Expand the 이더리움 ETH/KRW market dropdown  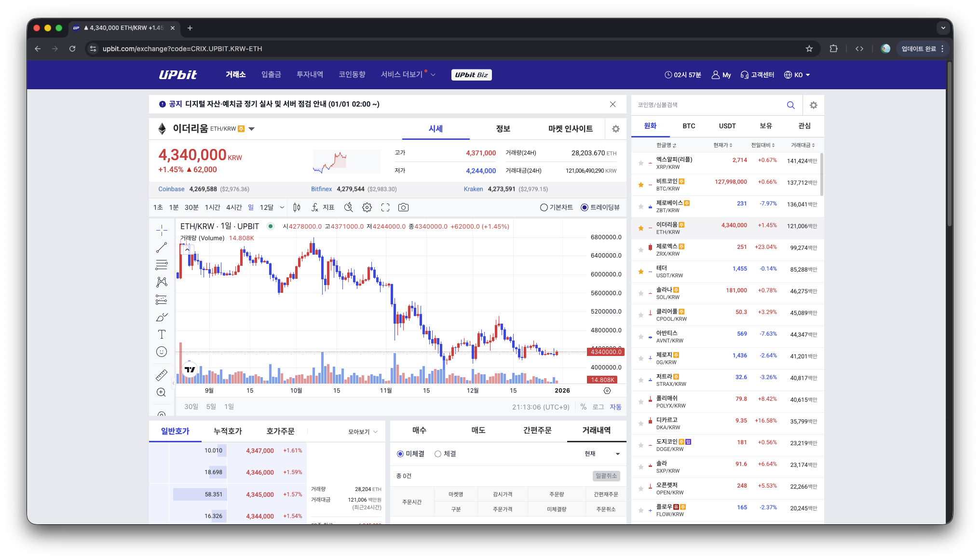click(251, 129)
